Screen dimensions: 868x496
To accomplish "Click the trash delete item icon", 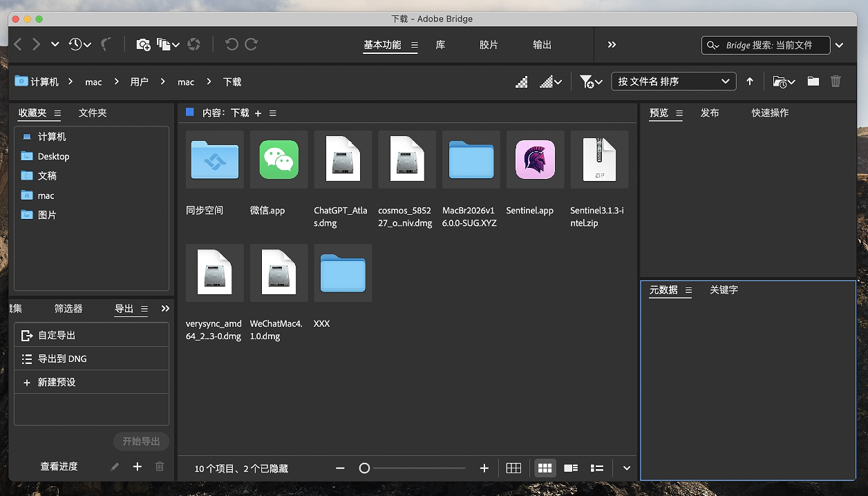I will (x=836, y=82).
